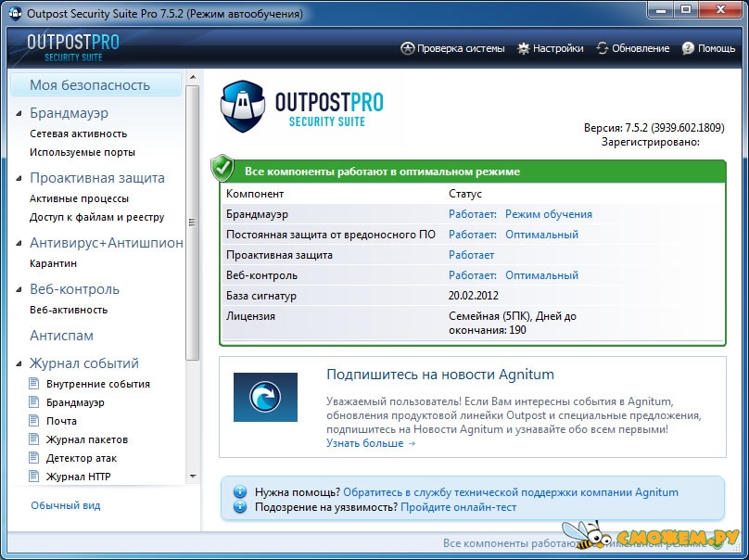The height and width of the screenshot is (560, 749).
Task: Click the settings gear icon
Action: (x=524, y=48)
